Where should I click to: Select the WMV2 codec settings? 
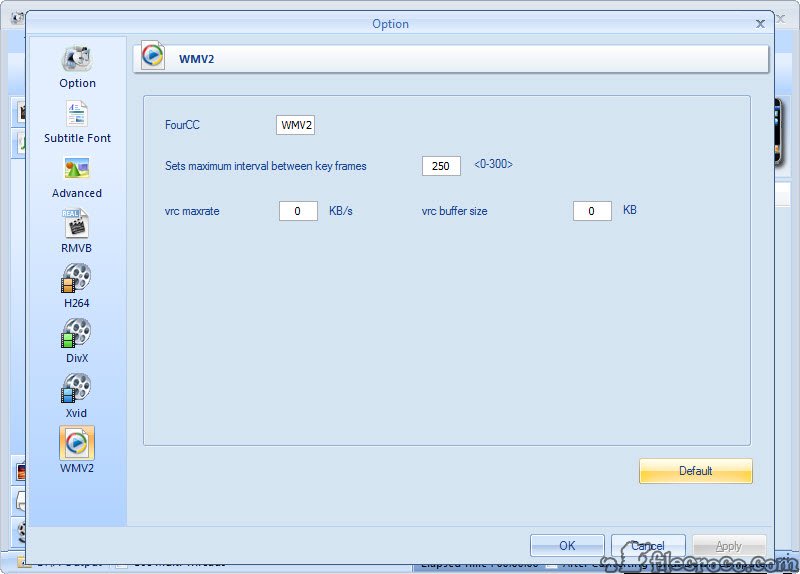click(x=77, y=450)
